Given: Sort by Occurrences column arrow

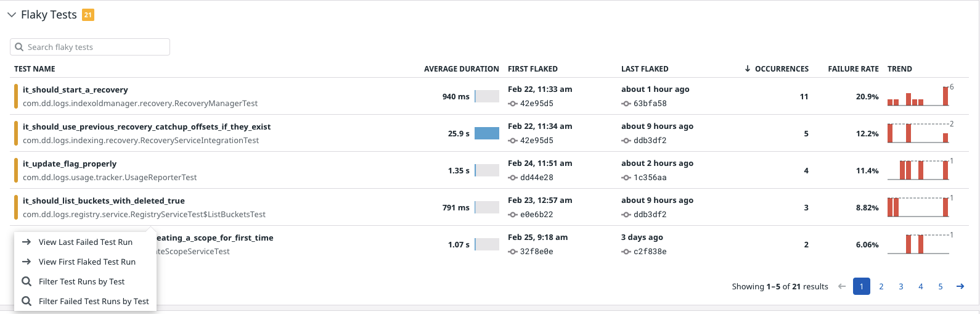Looking at the screenshot, I should point(748,68).
